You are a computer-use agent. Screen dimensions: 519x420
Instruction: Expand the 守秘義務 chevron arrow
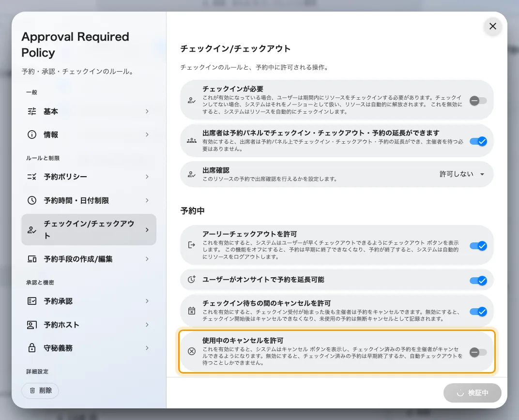(x=147, y=348)
